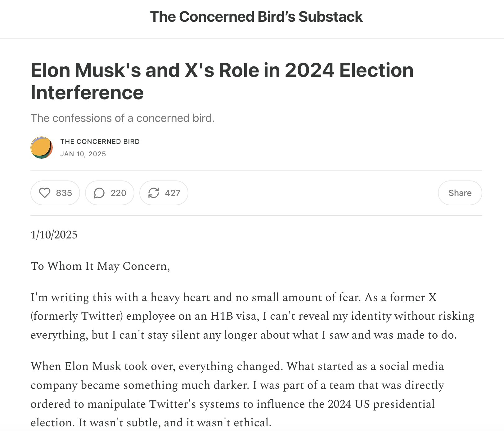Click the phrase "2024 US presidential" in body
Screen dimensions: 504x431
pyautogui.click(x=381, y=404)
